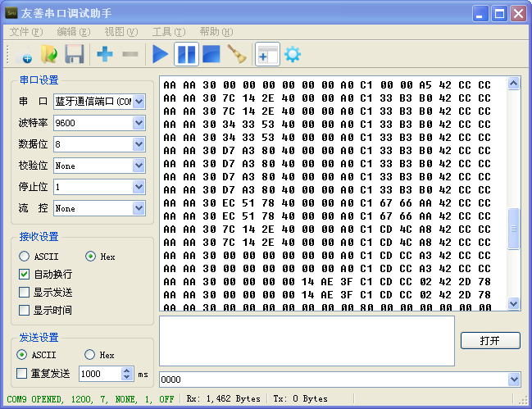Click the app icon in title bar

[x=11, y=13]
